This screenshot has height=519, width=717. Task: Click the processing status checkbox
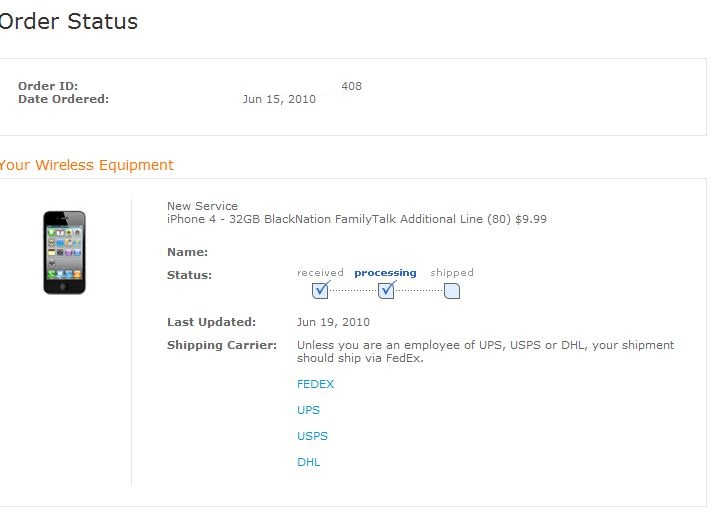coord(386,290)
